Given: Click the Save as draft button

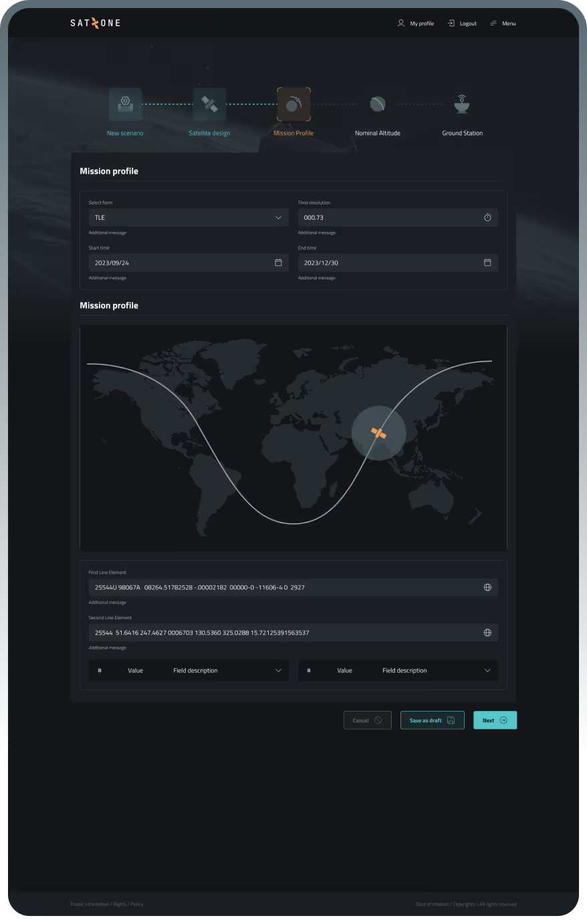Looking at the screenshot, I should click(433, 720).
